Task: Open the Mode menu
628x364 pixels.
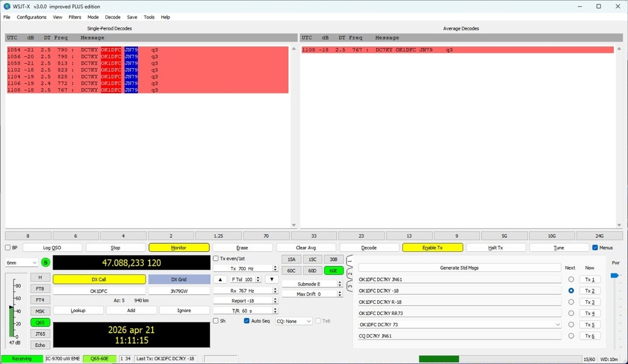Action: [x=93, y=17]
